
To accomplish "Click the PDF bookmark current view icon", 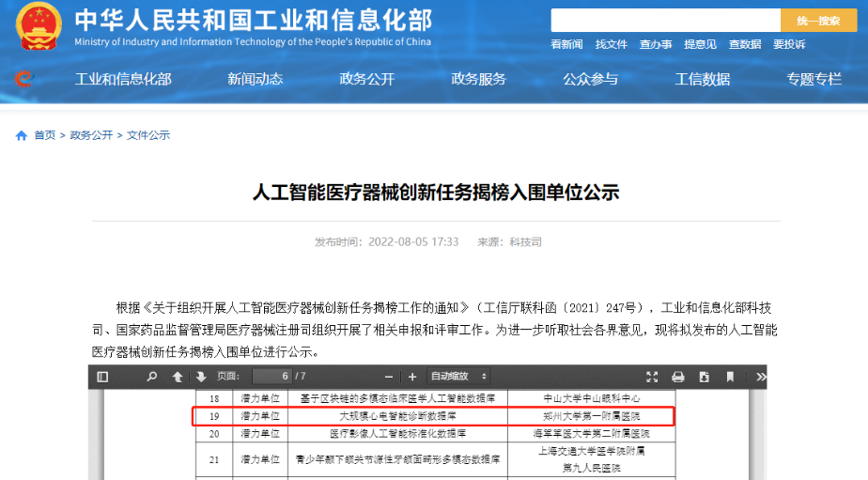I will point(730,377).
